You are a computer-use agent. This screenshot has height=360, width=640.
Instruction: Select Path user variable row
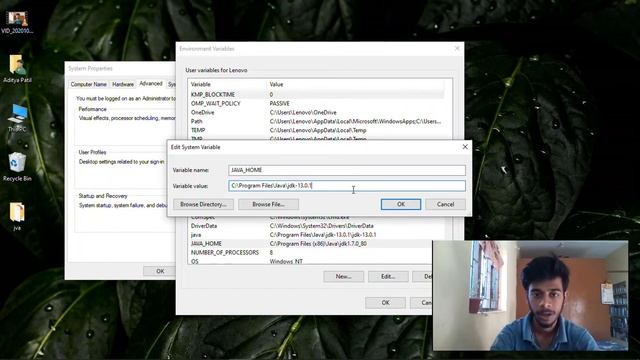tap(317, 121)
